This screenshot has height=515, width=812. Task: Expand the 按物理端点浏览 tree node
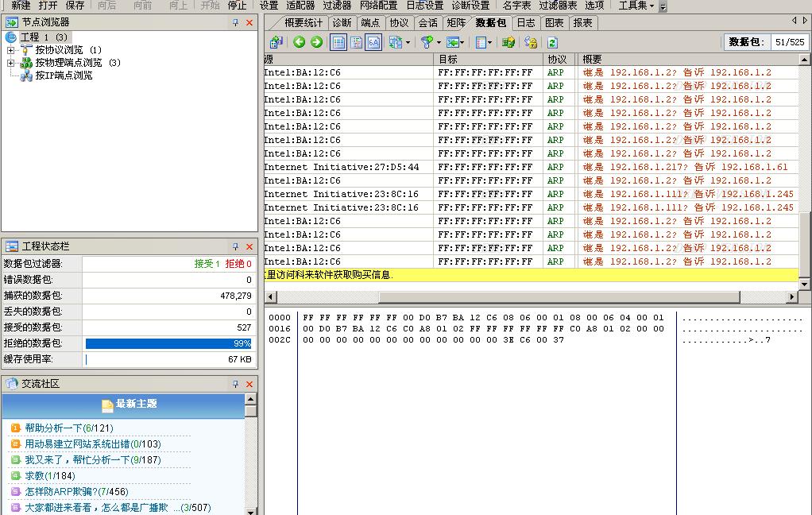coord(11,63)
